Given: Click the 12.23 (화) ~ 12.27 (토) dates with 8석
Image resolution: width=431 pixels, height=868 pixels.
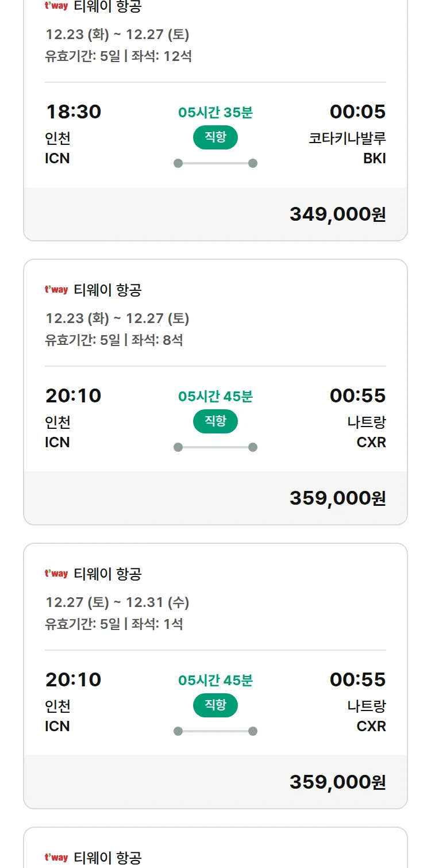Looking at the screenshot, I should [x=117, y=318].
